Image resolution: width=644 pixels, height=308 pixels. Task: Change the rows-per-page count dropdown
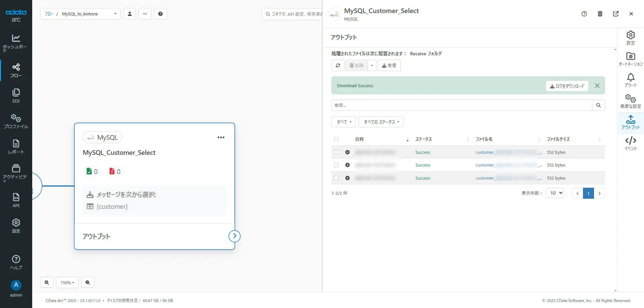pos(555,193)
